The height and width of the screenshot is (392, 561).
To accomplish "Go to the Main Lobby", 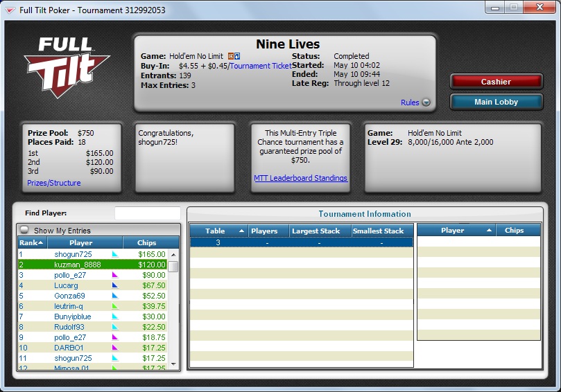I will click(497, 102).
